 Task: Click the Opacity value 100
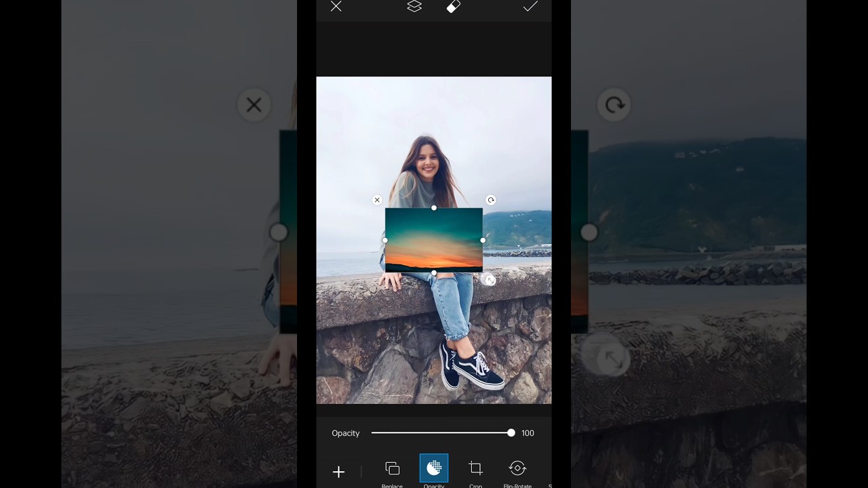[528, 433]
